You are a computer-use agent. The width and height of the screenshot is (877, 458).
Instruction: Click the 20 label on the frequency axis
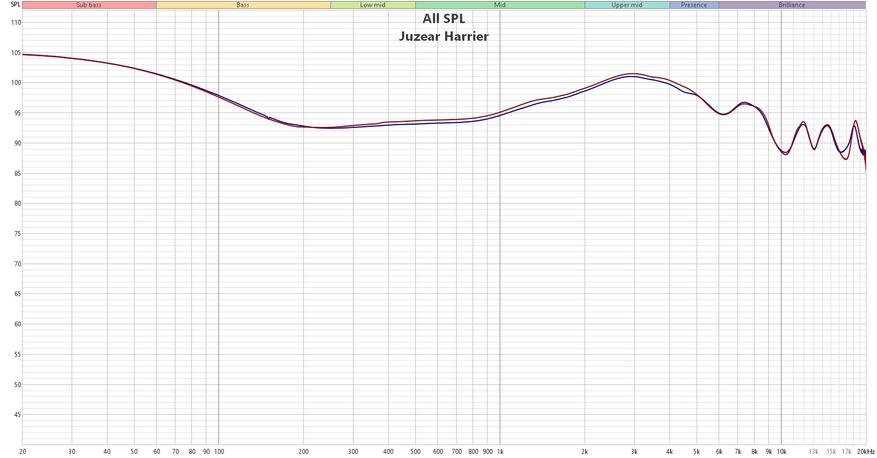(23, 451)
